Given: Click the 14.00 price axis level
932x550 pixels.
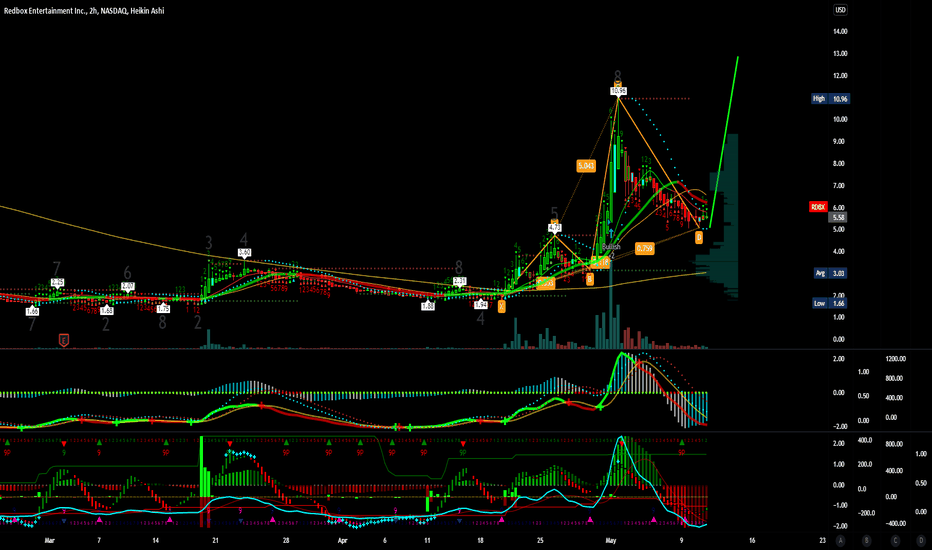Looking at the screenshot, I should pyautogui.click(x=840, y=32).
